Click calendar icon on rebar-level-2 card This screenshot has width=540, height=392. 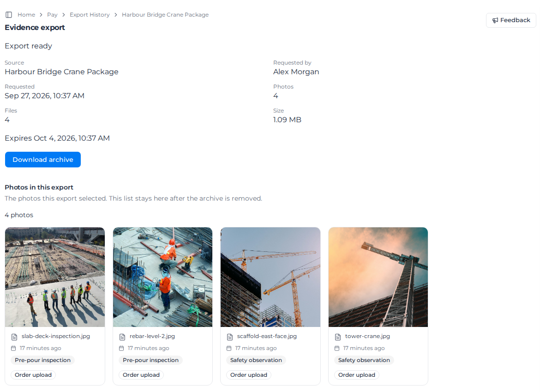click(x=121, y=348)
